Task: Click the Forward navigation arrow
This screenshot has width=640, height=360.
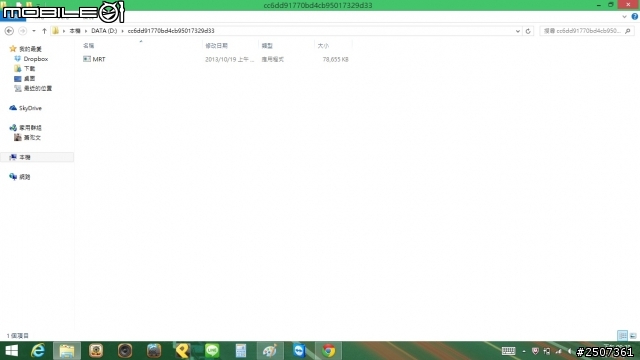Action: [x=22, y=31]
